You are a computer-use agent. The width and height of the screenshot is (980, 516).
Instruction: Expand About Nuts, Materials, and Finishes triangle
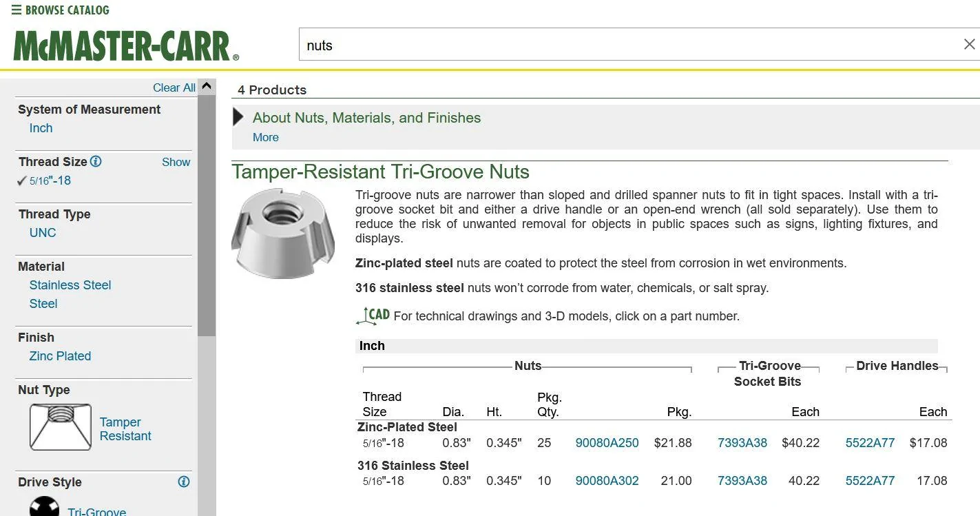[x=238, y=117]
